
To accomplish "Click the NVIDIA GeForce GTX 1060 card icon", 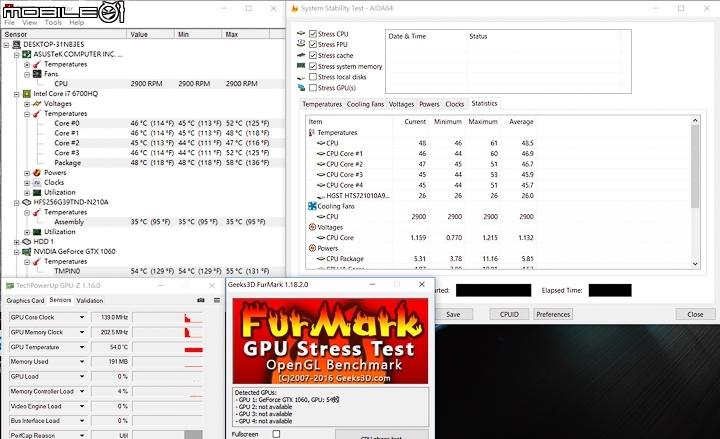I will [x=27, y=252].
